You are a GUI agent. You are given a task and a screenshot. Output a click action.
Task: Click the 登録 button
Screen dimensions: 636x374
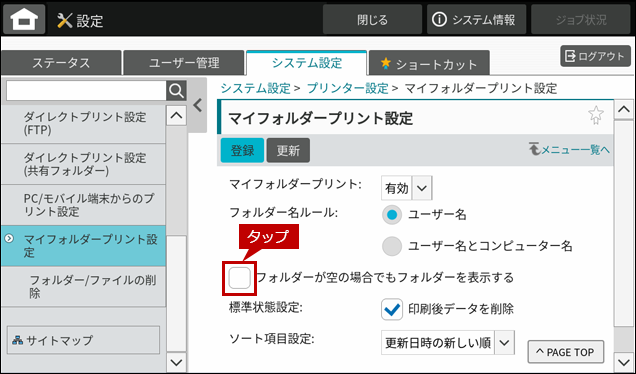[x=242, y=150]
